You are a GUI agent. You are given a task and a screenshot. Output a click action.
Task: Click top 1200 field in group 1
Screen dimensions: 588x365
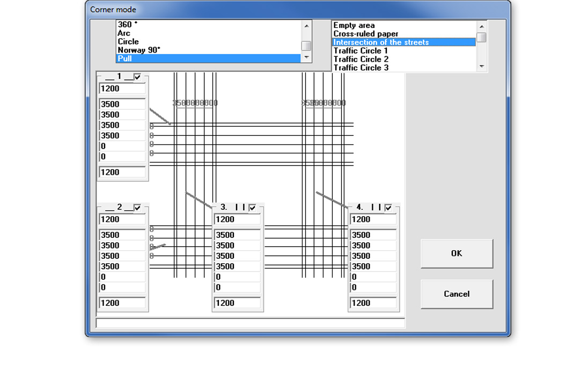pos(122,89)
